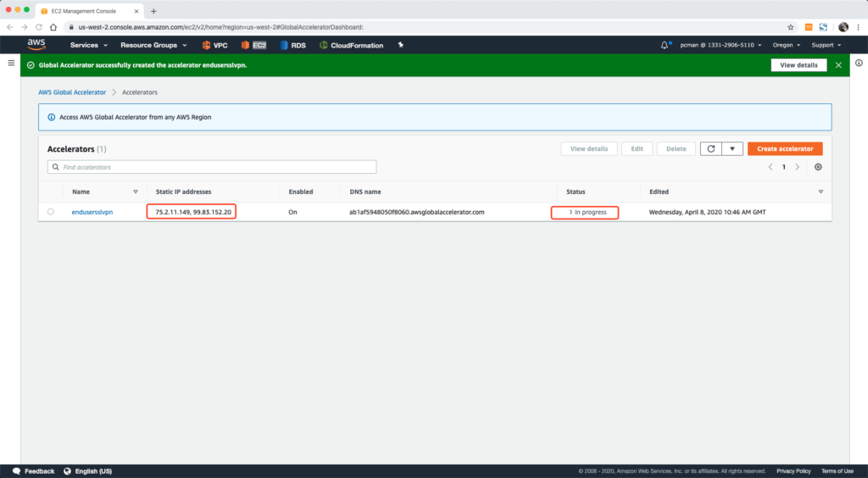Image resolution: width=868 pixels, height=478 pixels.
Task: Dismiss the green success banner
Action: (x=838, y=65)
